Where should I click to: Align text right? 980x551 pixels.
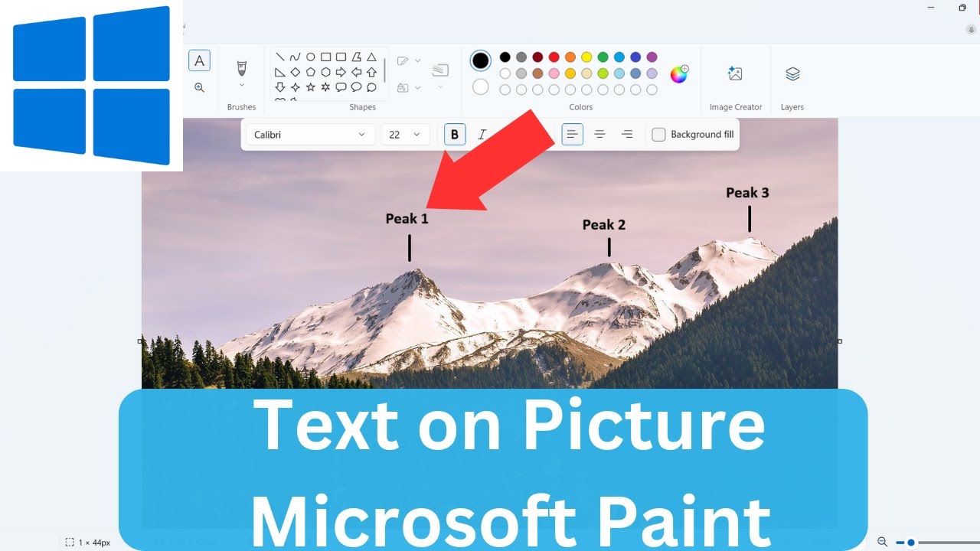pyautogui.click(x=627, y=135)
